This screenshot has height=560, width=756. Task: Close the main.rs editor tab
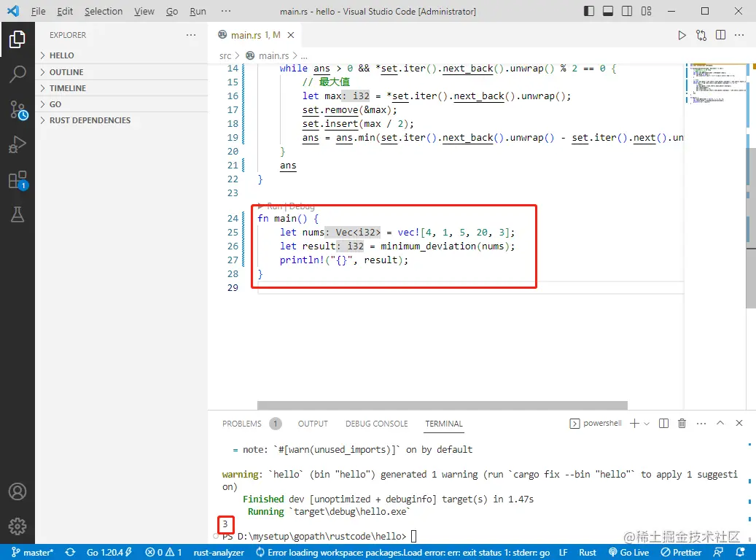(291, 35)
